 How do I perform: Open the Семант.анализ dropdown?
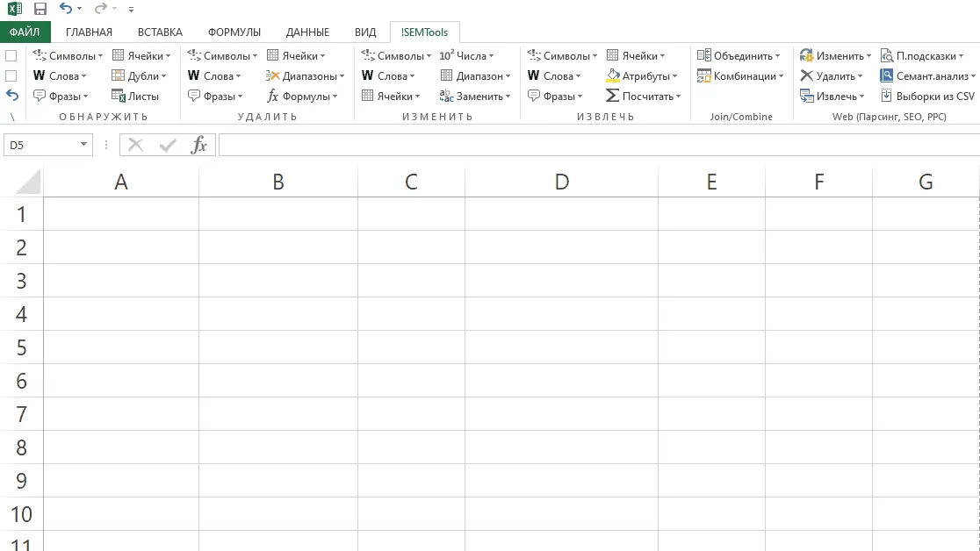point(928,75)
